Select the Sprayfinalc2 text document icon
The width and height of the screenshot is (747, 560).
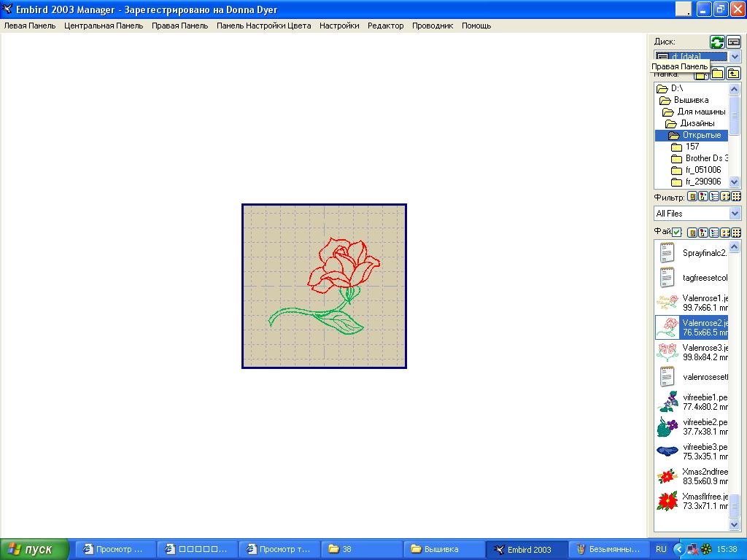pyautogui.click(x=667, y=252)
